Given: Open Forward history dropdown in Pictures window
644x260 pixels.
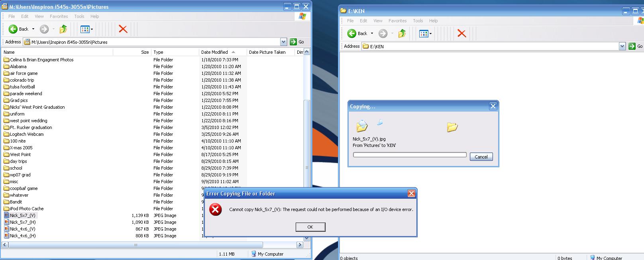Looking at the screenshot, I should [x=53, y=29].
